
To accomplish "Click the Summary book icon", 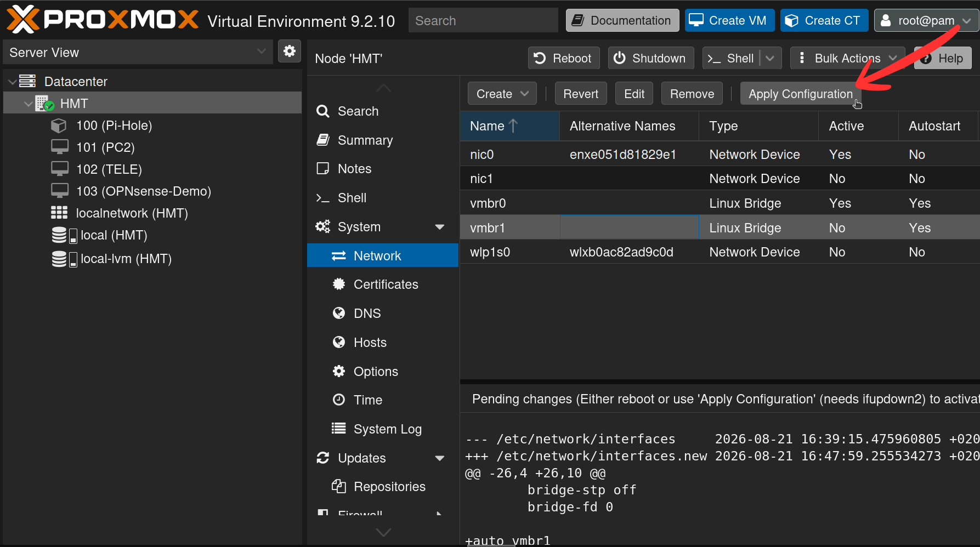I will (323, 140).
